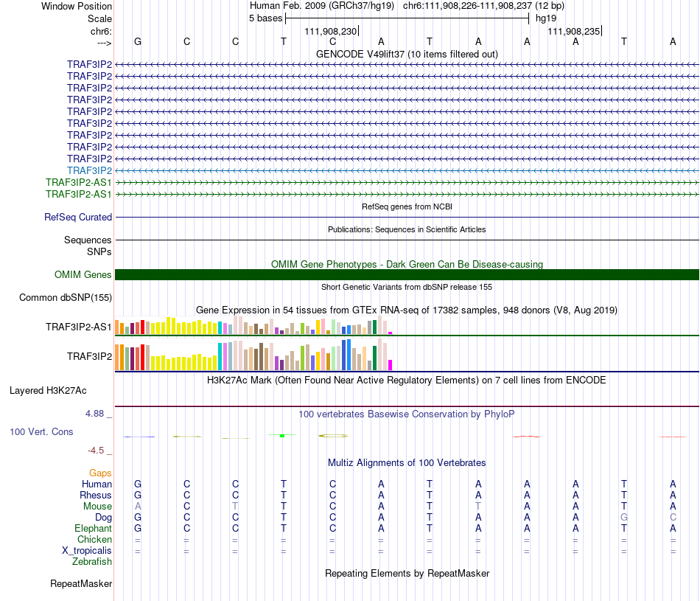Click the Sequences track label
This screenshot has width=700, height=601.
pos(88,240)
